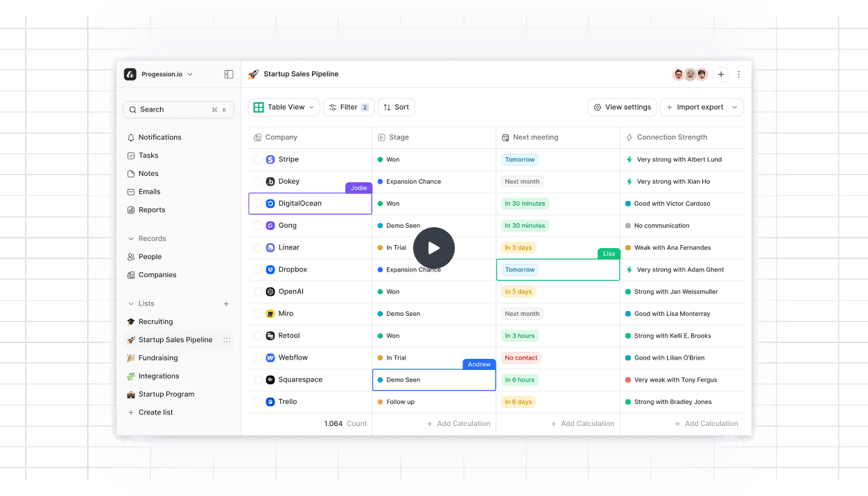868x496 pixels.
Task: Play the video with center play button
Action: point(434,248)
